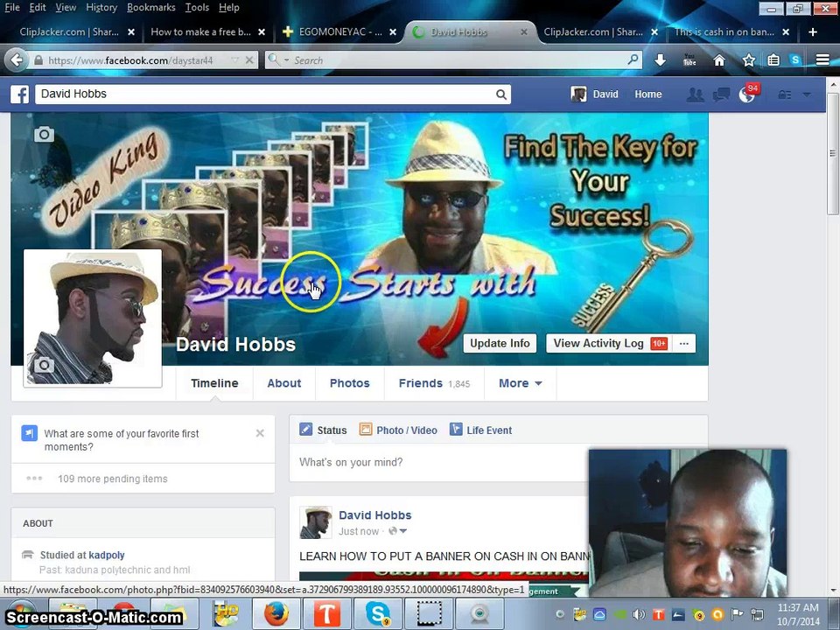The height and width of the screenshot is (630, 840).
Task: Select the Photos profile tab
Action: point(350,383)
